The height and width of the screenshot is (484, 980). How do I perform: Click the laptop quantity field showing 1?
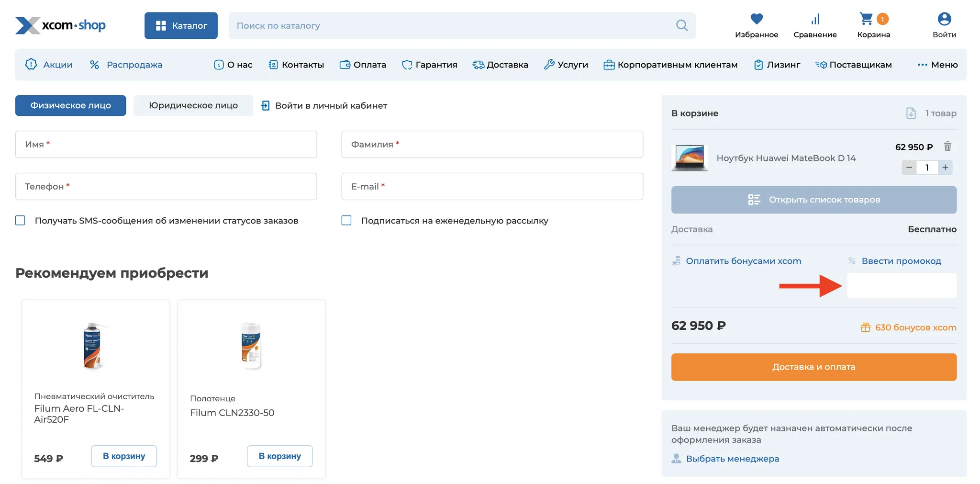927,167
